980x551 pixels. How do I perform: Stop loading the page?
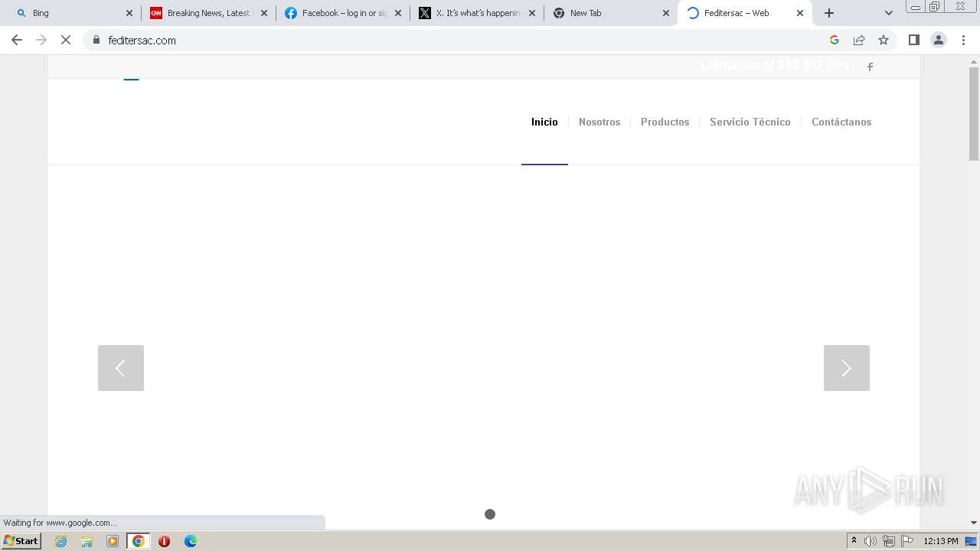(66, 40)
